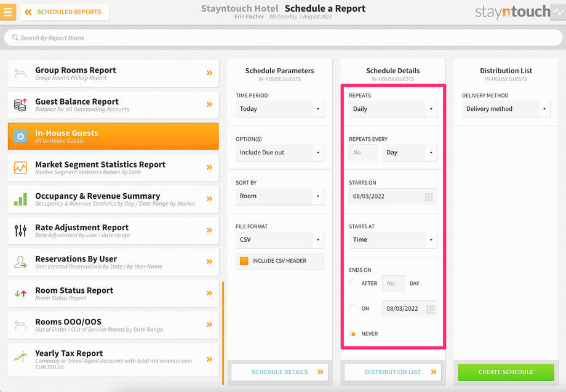
Task: Click the Yearly Tax Report title
Action: click(69, 353)
